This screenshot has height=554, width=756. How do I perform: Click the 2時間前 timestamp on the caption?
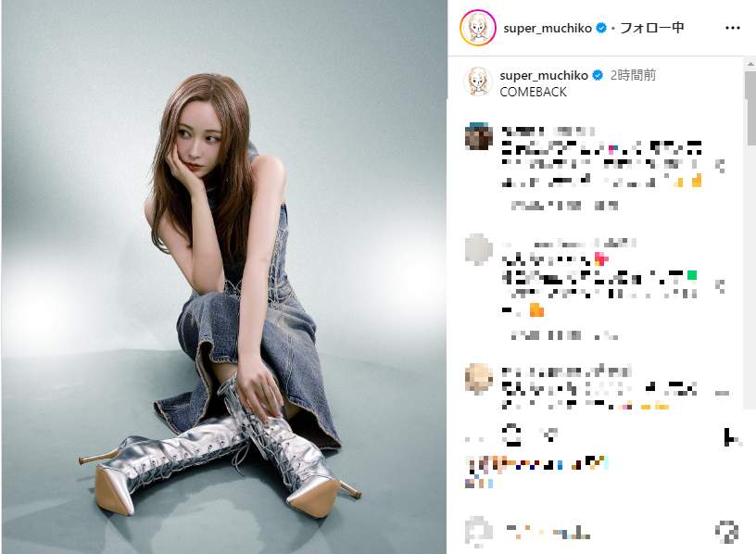[x=633, y=75]
